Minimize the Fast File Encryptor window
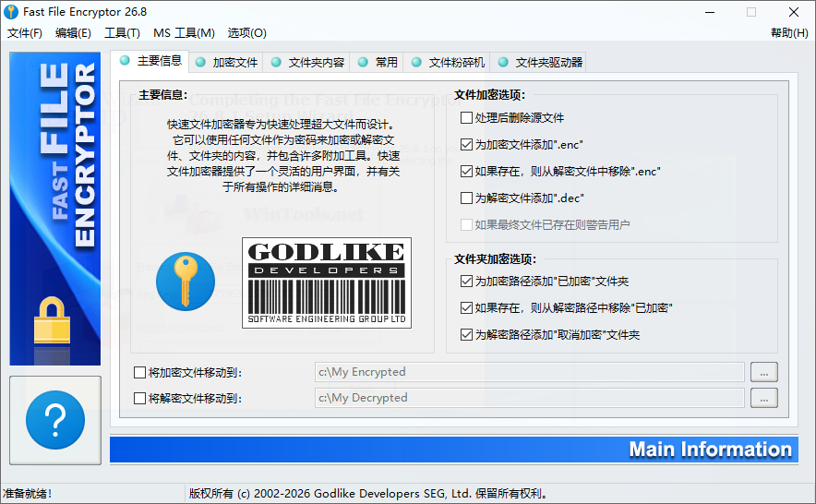The image size is (816, 504). click(710, 12)
